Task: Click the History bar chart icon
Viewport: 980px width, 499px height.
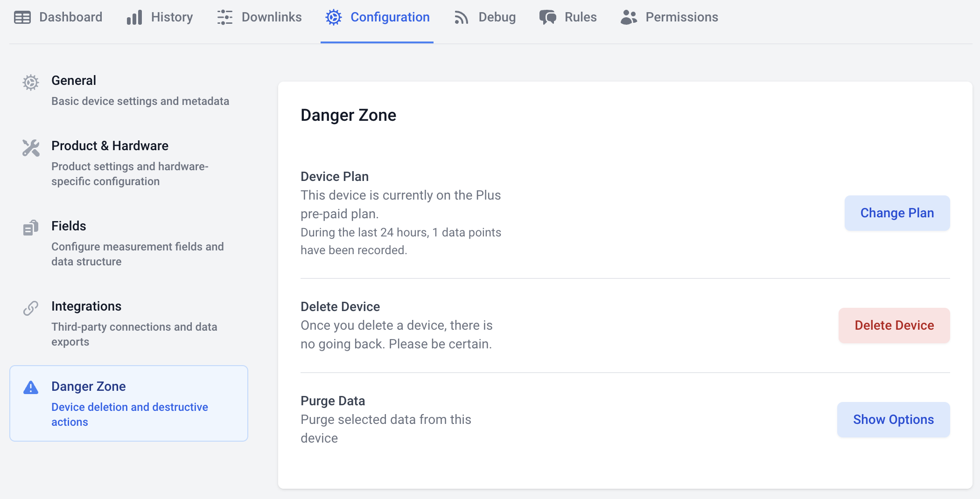Action: pos(134,17)
